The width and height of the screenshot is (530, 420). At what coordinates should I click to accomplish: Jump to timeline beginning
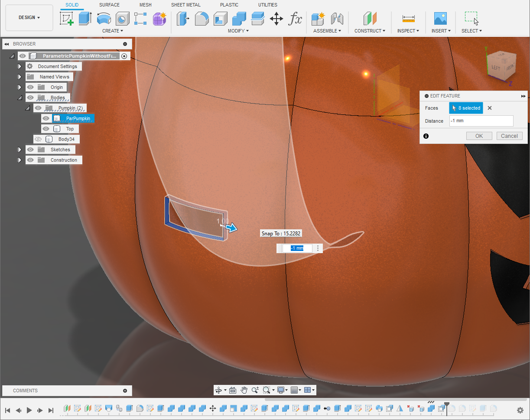point(7,410)
